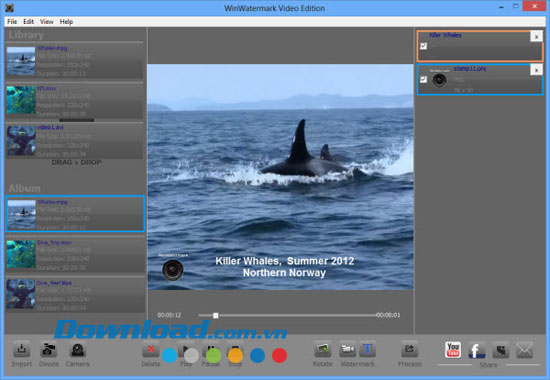550x380 pixels.
Task: Click the app icon in the title bar
Action: click(9, 7)
